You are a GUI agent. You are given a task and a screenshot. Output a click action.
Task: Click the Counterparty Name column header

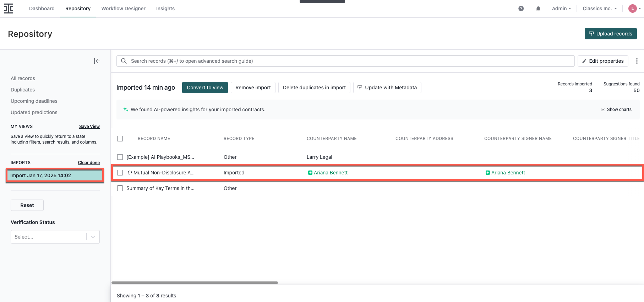[x=332, y=139]
